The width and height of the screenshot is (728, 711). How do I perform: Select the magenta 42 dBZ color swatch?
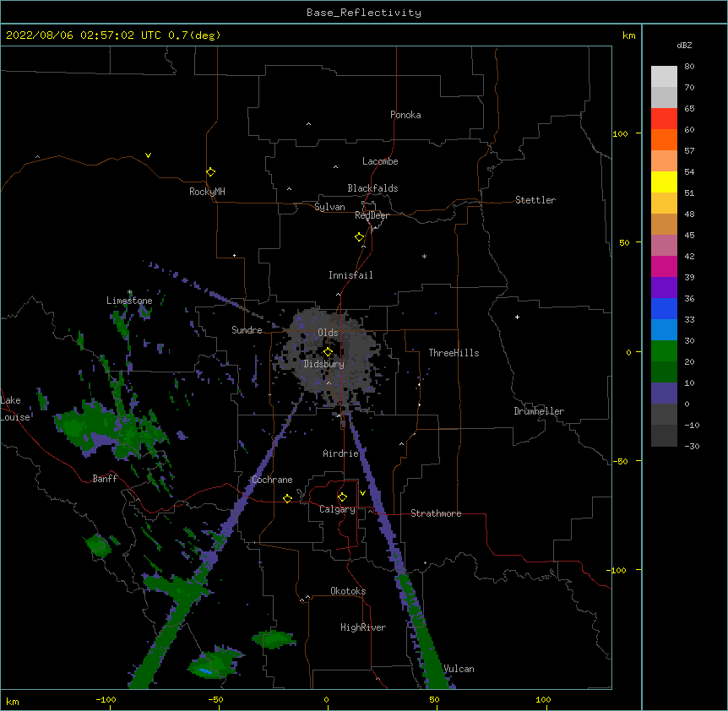point(664,266)
